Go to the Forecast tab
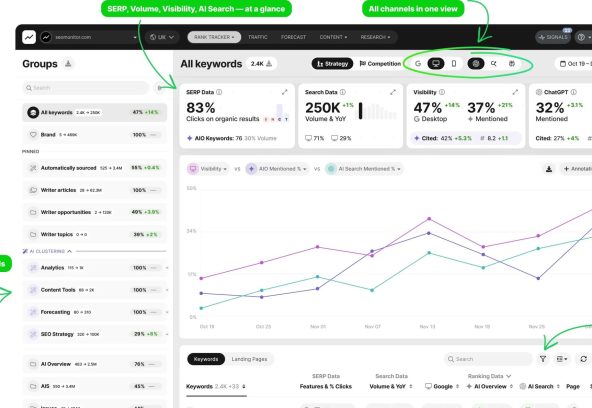This screenshot has width=592, height=408. tap(293, 37)
